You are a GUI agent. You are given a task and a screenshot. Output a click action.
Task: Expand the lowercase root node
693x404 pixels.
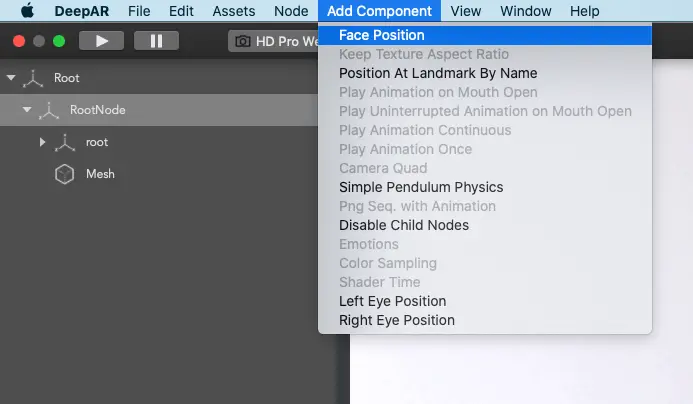(x=42, y=142)
